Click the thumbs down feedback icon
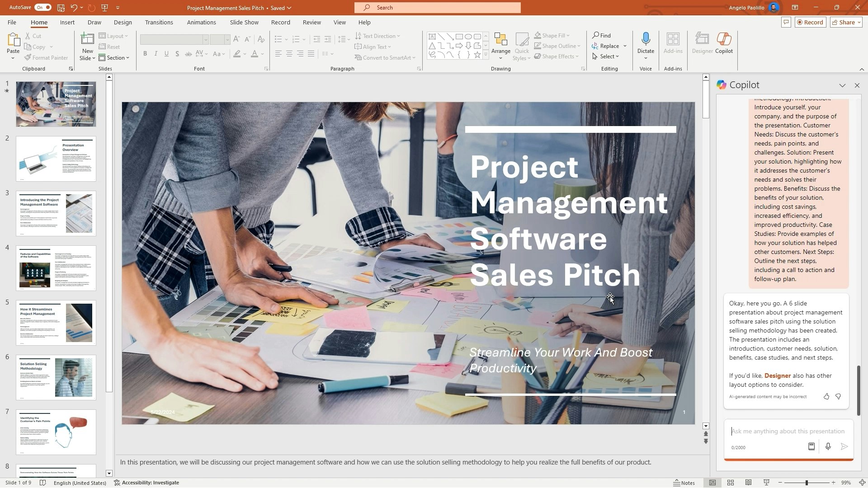Screen dimensions: 868x488 click(x=838, y=397)
